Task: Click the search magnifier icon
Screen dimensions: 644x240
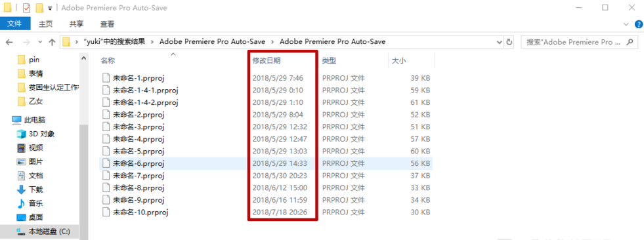Action: pos(630,42)
